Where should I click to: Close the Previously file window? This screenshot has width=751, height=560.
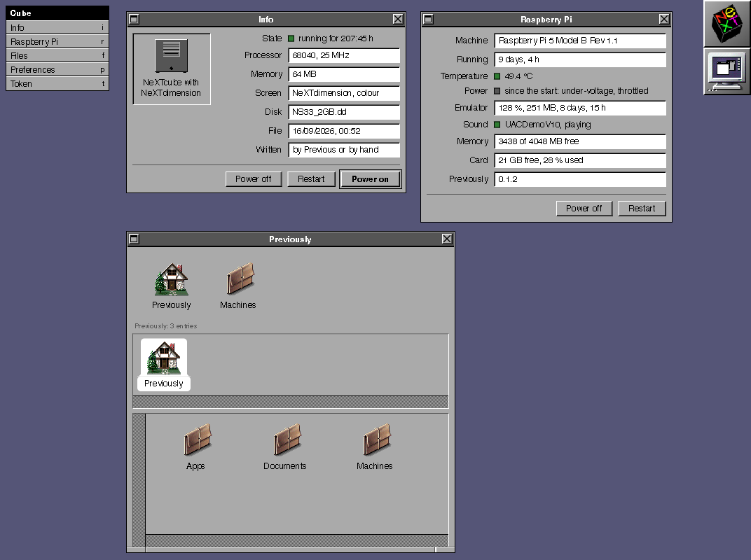pyautogui.click(x=447, y=239)
